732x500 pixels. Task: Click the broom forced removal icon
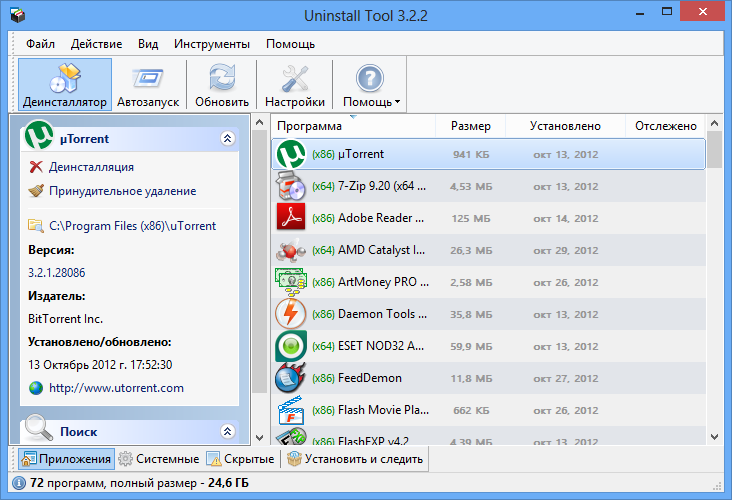coord(36,190)
